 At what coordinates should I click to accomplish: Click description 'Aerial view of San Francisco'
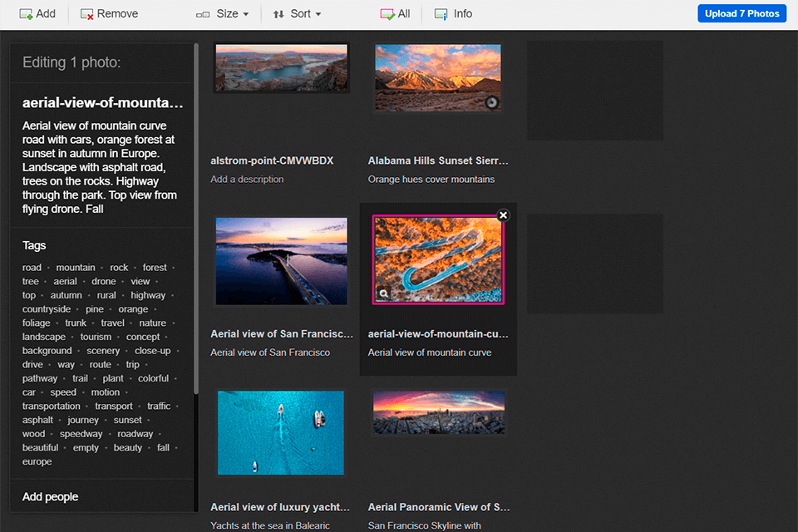(x=270, y=352)
